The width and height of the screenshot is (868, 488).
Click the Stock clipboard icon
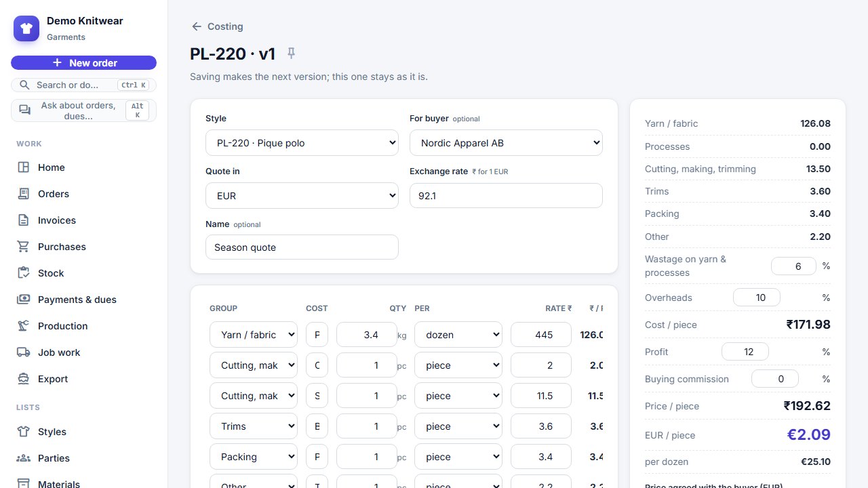point(24,273)
